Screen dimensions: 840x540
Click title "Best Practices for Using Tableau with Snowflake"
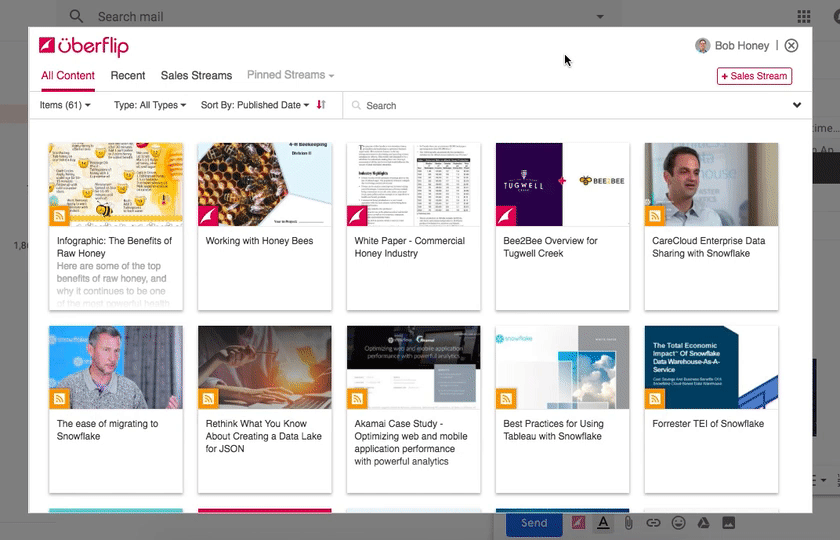coord(553,430)
